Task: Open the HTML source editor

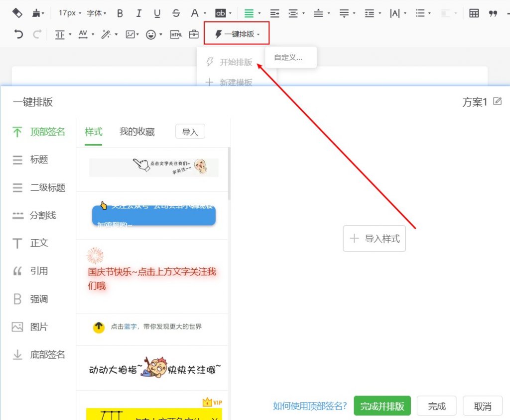Action: pyautogui.click(x=176, y=34)
